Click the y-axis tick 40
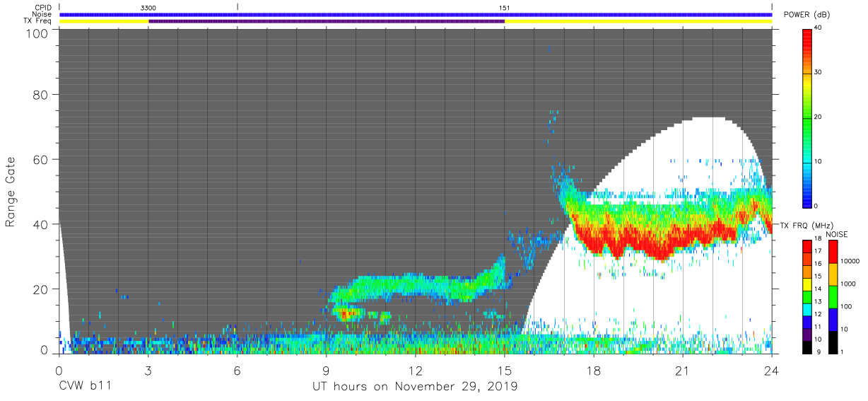The width and height of the screenshot is (868, 401). click(x=40, y=224)
